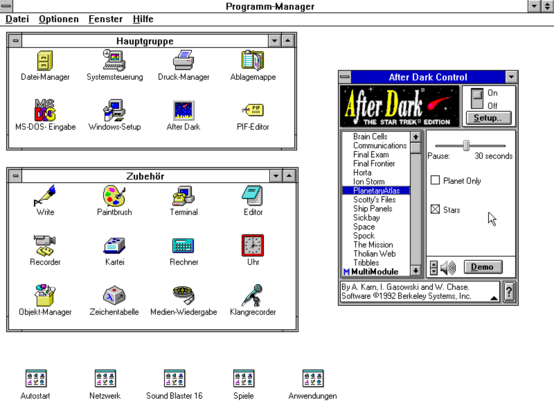554x416 pixels.
Task: Launch the Druck-Manager icon
Action: tap(183, 60)
